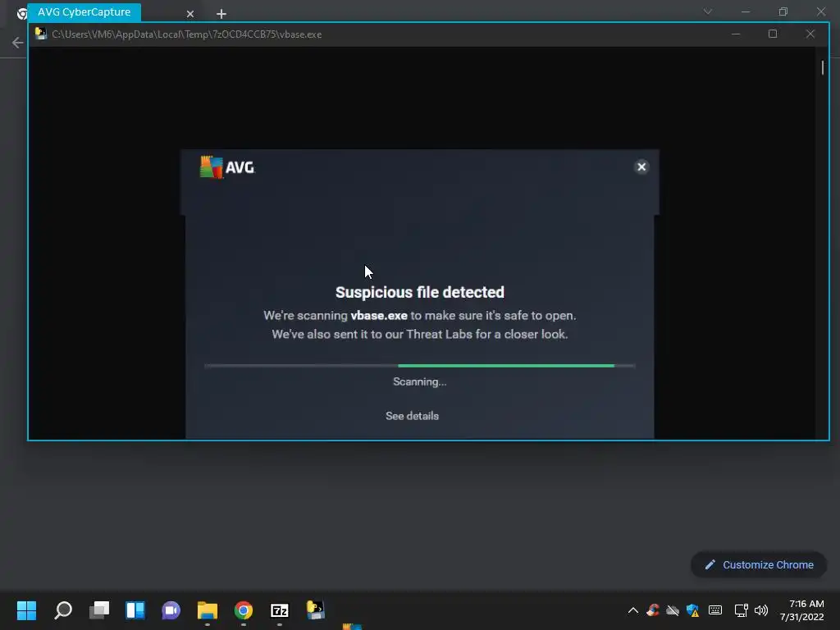
Task: Minimize the Chrome window
Action: coord(745,11)
